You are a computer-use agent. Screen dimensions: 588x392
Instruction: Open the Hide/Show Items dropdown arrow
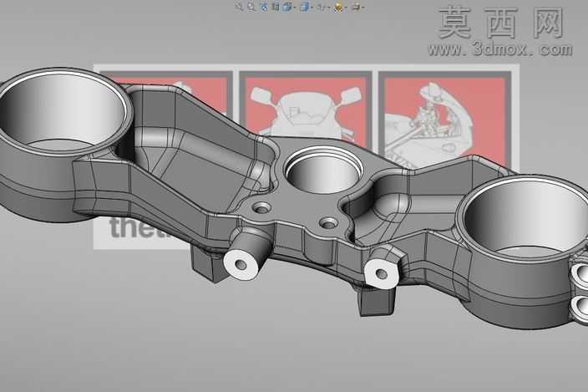point(329,8)
